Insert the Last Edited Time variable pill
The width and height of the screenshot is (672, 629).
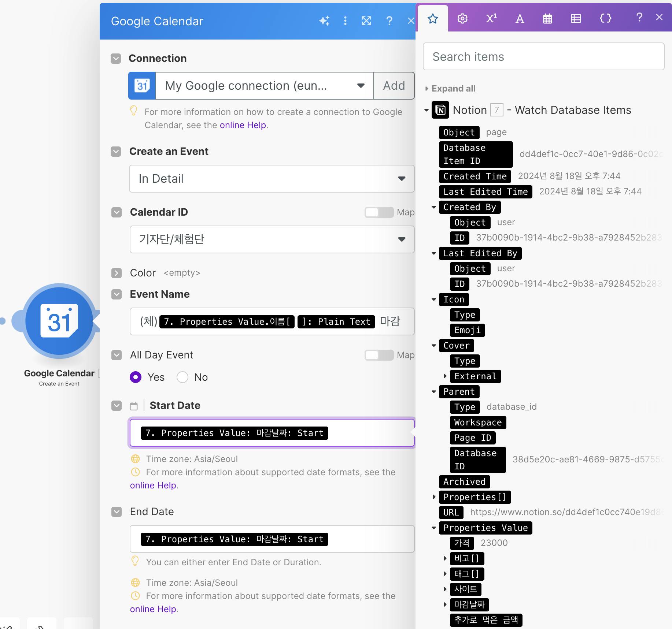click(x=485, y=192)
